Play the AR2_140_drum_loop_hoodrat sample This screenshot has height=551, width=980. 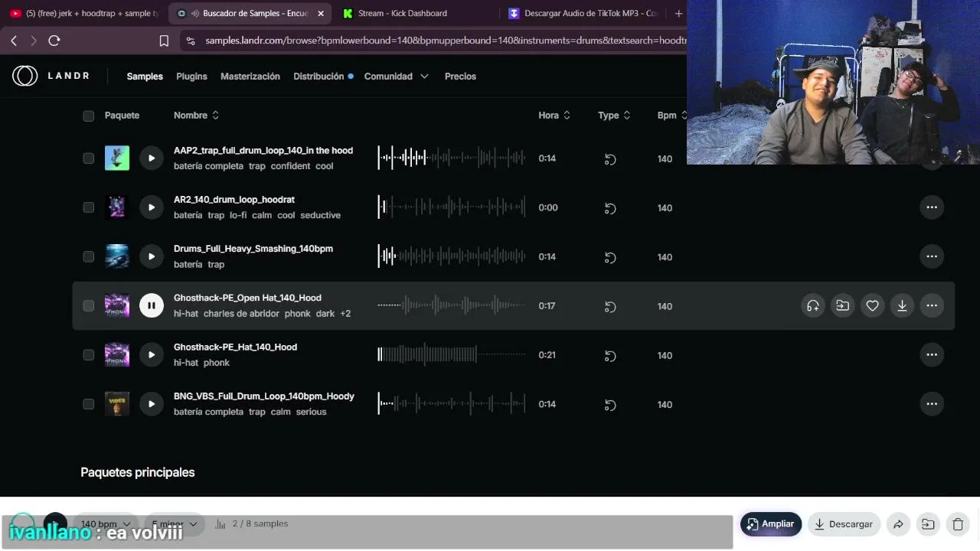tap(152, 207)
